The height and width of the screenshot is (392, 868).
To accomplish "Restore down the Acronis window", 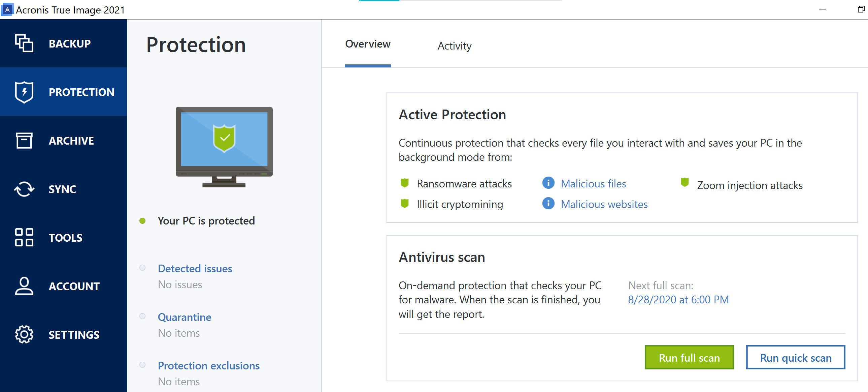I will click(x=861, y=9).
